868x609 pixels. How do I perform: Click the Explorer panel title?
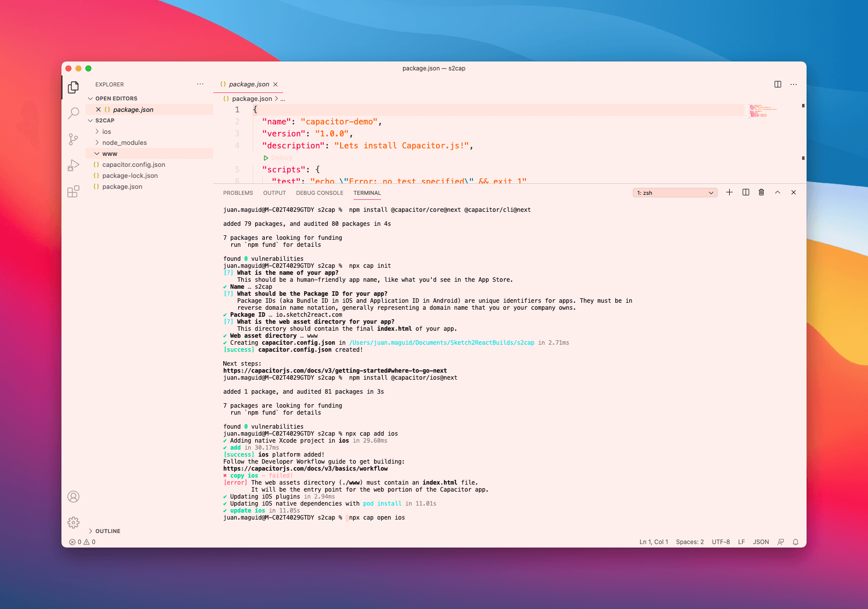[109, 84]
